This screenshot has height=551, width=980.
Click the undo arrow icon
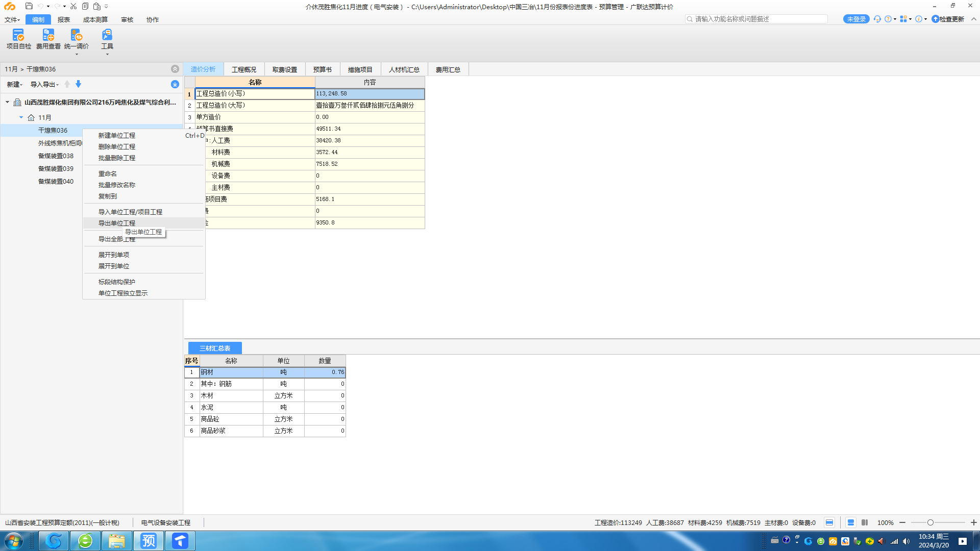(x=40, y=6)
